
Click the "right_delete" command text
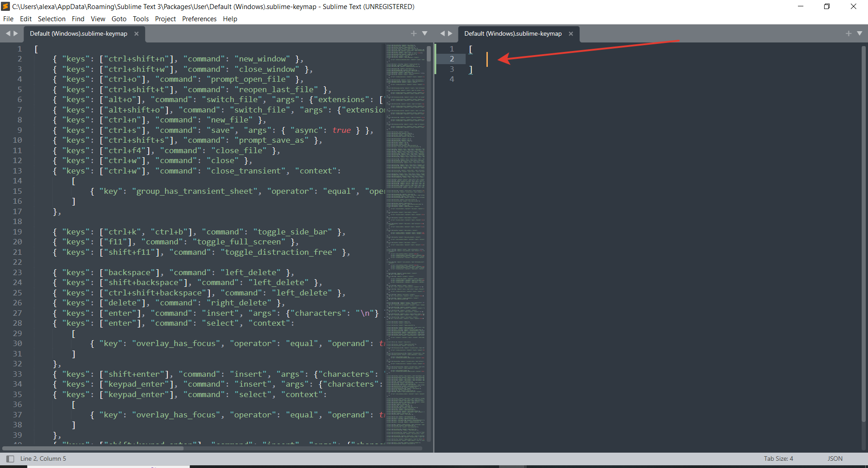(239, 303)
